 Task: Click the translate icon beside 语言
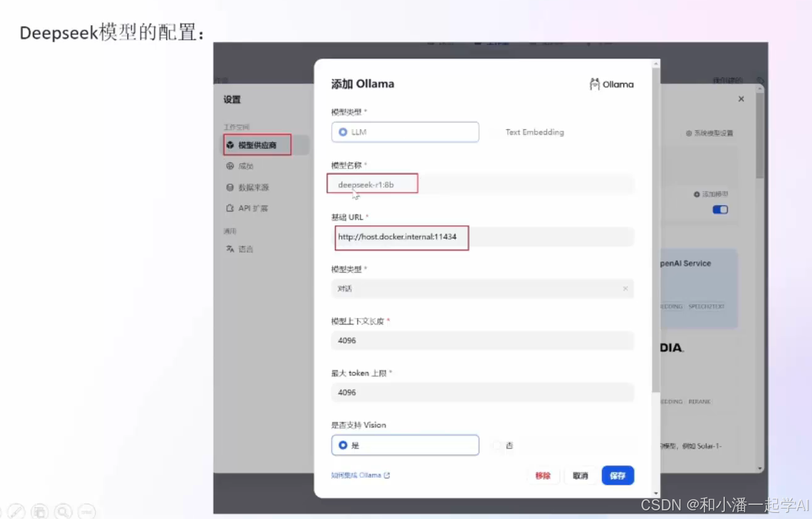[x=230, y=249]
